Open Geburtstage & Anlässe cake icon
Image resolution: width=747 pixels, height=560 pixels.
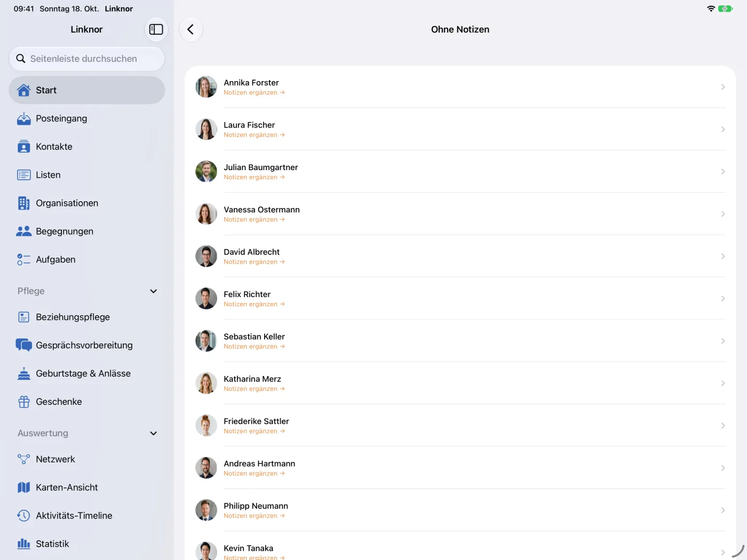click(24, 374)
